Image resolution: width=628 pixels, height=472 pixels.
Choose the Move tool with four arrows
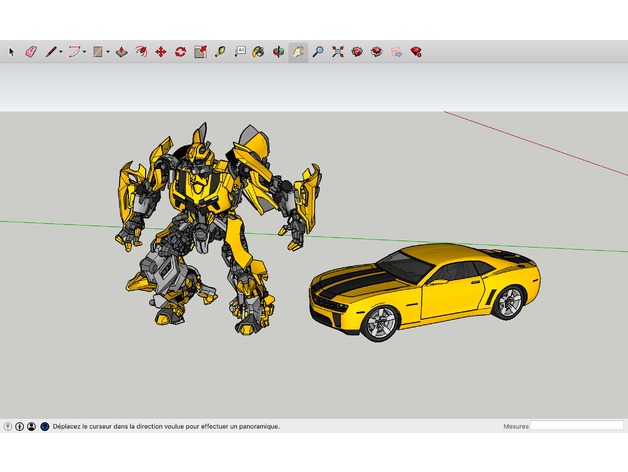coord(161,52)
